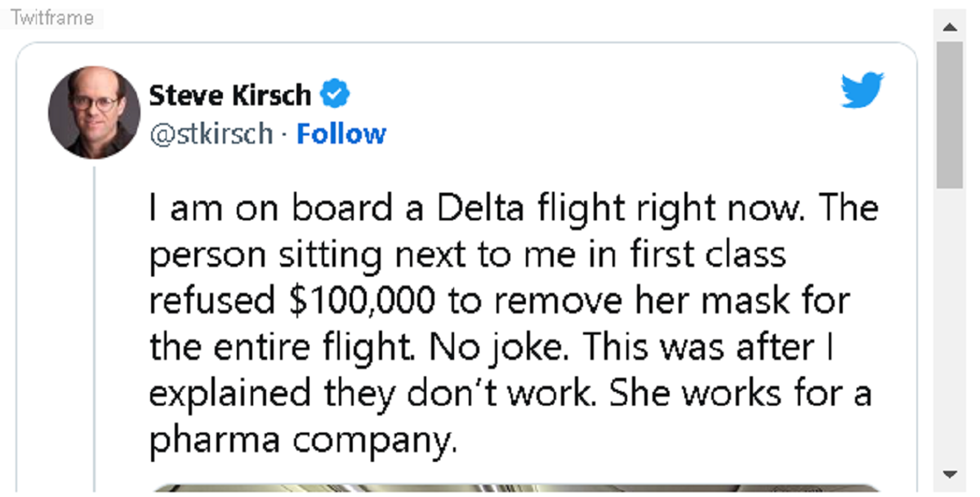Click the "pharma company." tweet line
The image size is (980, 497).
coord(301,441)
